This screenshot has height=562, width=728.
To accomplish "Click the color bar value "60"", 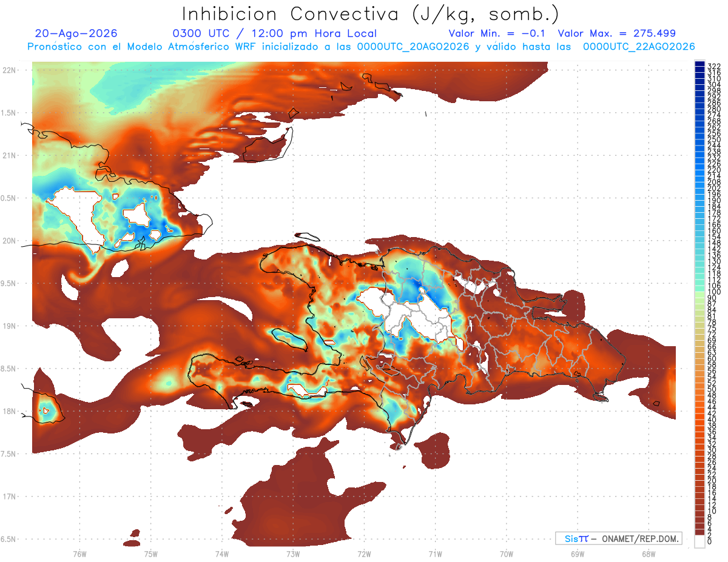I will (712, 359).
